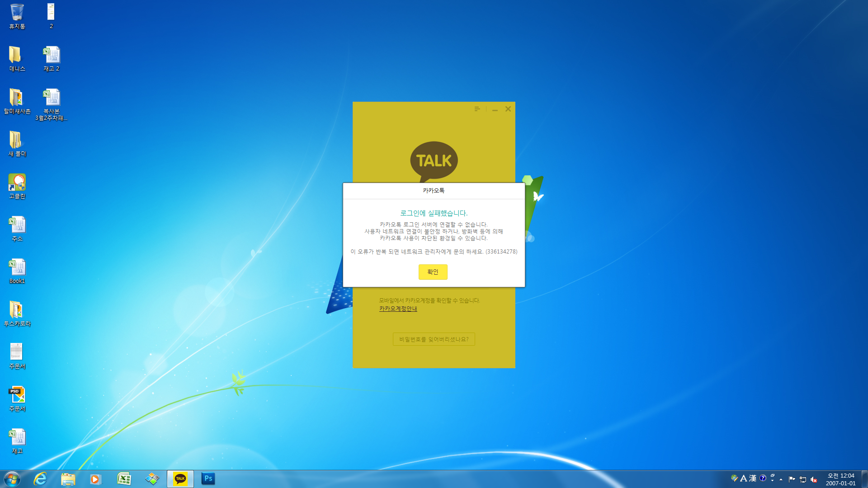Viewport: 868px width, 488px height.
Task: Open the network status tray icon
Action: [x=803, y=479]
